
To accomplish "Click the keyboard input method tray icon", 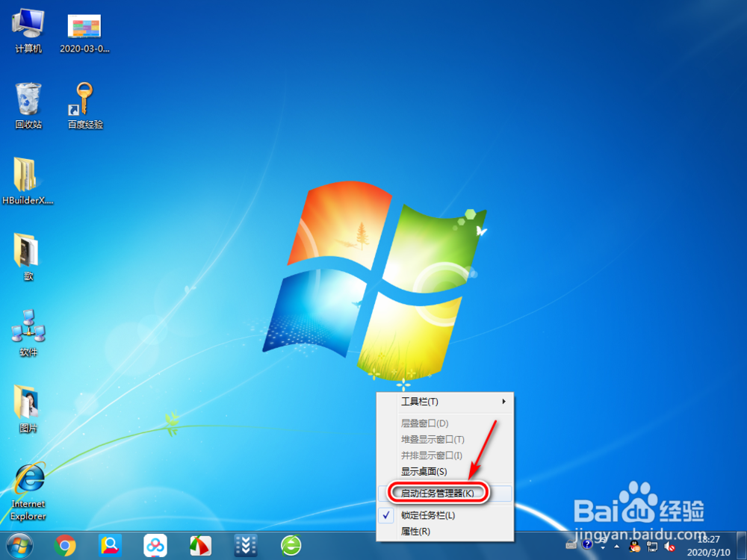I will click(571, 544).
